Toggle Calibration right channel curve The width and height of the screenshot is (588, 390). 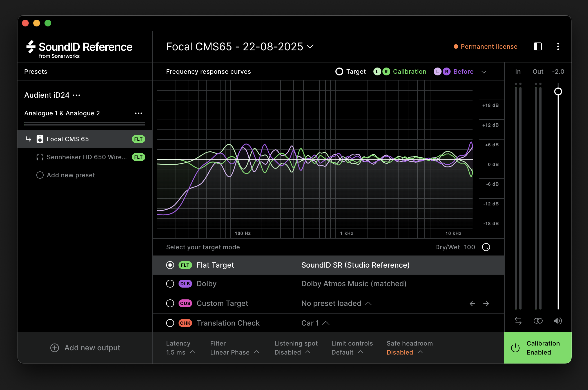pyautogui.click(x=386, y=71)
